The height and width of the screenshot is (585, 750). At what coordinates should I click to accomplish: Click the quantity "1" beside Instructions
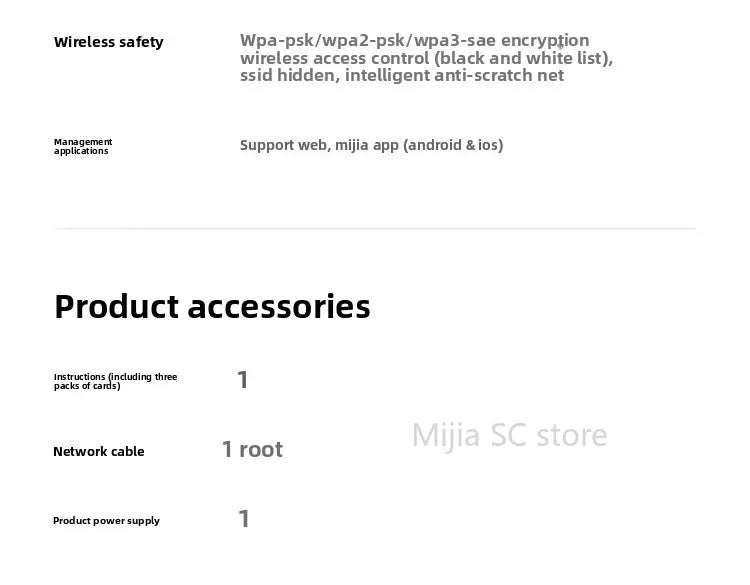(243, 380)
